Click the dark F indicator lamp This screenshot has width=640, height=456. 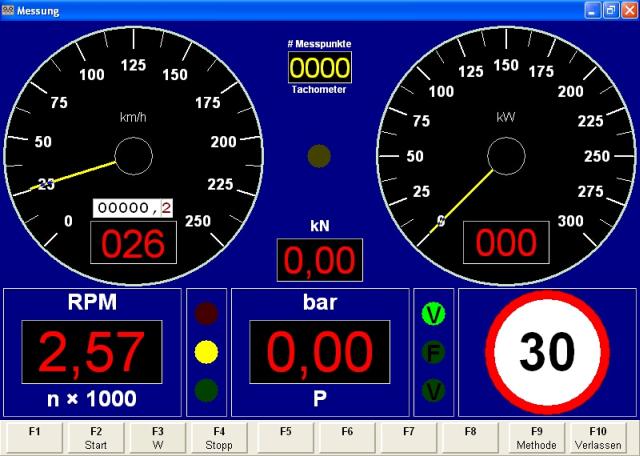(433, 352)
